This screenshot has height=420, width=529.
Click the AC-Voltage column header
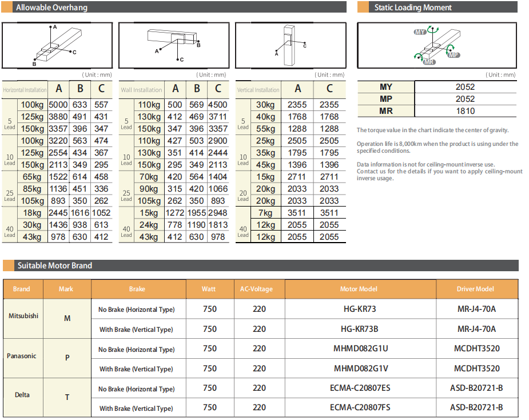point(259,289)
